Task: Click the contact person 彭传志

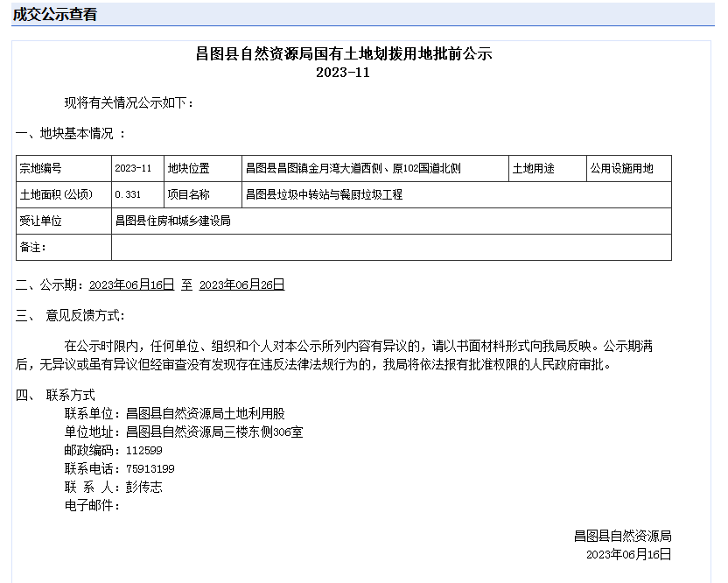Action: click(144, 487)
